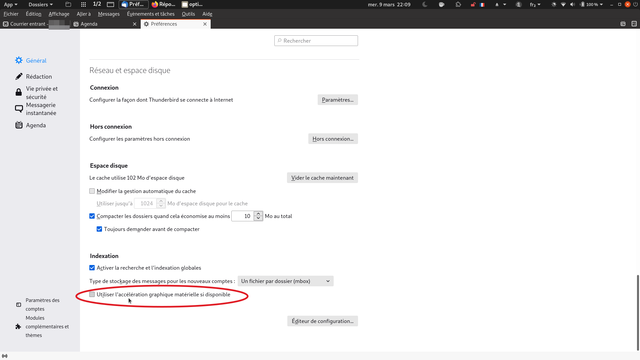This screenshot has width=640, height=360.
Task: Uncheck Toujours demander avant de compacter
Action: pyautogui.click(x=99, y=229)
